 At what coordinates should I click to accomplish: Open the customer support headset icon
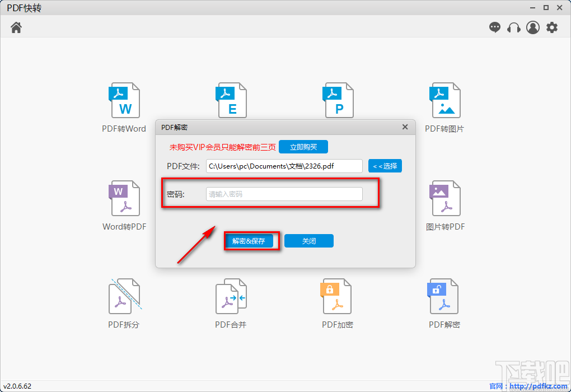(513, 27)
